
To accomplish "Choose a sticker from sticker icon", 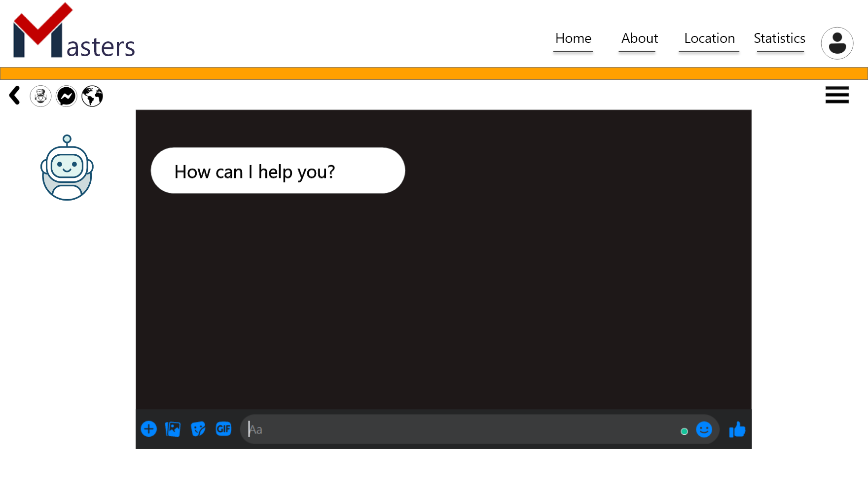I will 198,429.
